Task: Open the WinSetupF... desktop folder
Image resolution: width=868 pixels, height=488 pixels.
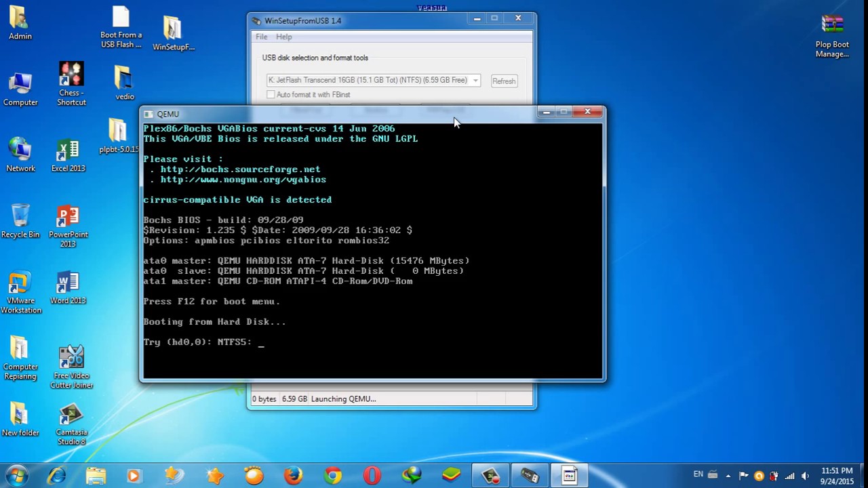Action: pos(173,33)
